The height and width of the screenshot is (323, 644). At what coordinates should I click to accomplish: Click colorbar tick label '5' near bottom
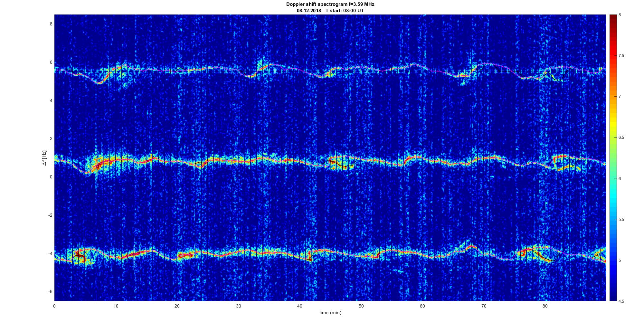(620, 260)
